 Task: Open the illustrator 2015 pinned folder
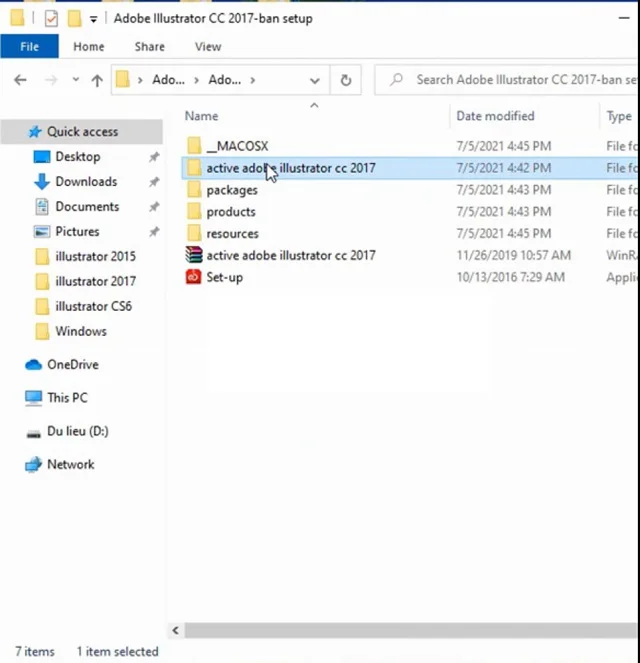click(96, 256)
